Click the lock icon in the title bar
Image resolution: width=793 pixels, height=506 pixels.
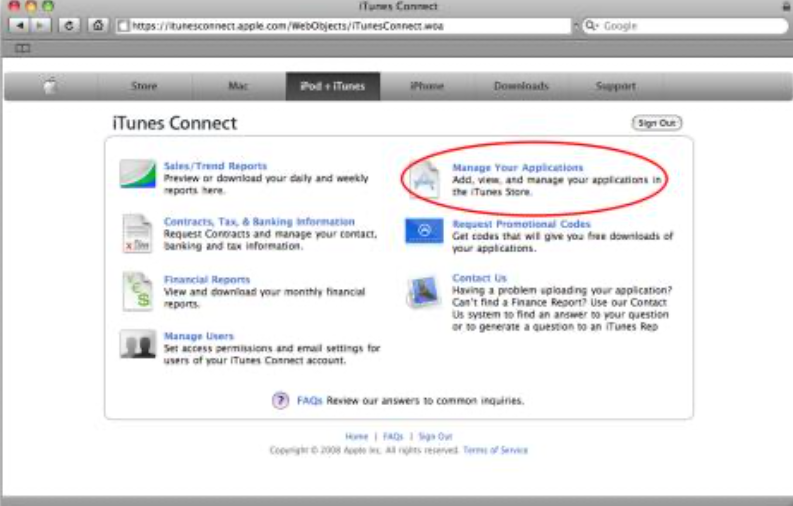(787, 6)
